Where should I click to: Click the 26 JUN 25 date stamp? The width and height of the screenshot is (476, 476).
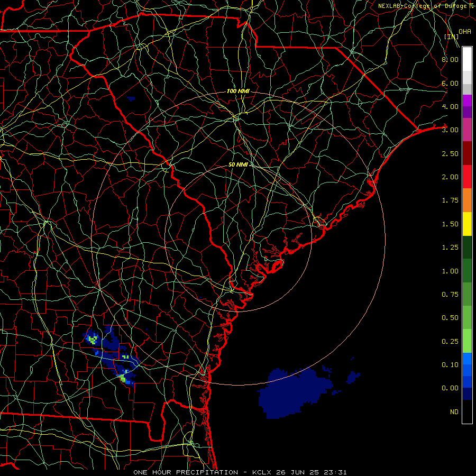click(x=297, y=472)
